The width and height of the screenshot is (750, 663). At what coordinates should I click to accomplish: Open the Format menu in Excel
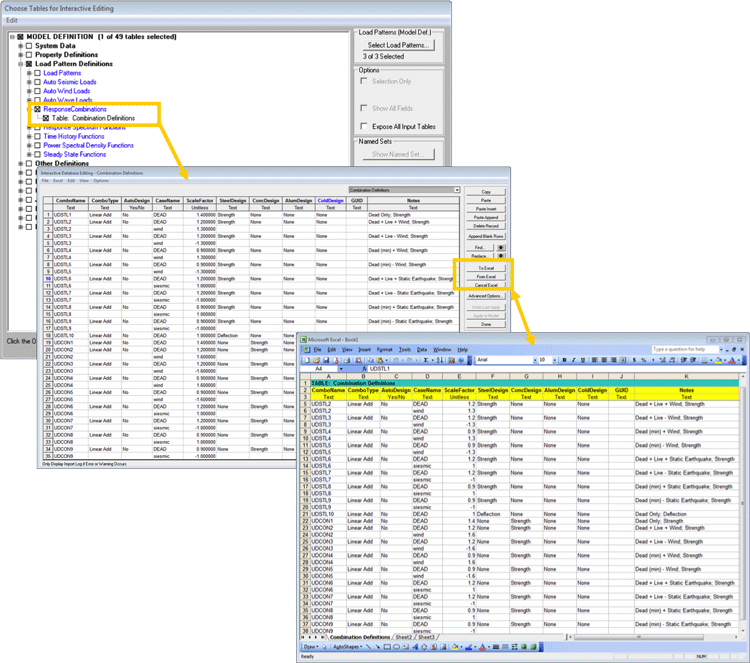click(x=384, y=350)
